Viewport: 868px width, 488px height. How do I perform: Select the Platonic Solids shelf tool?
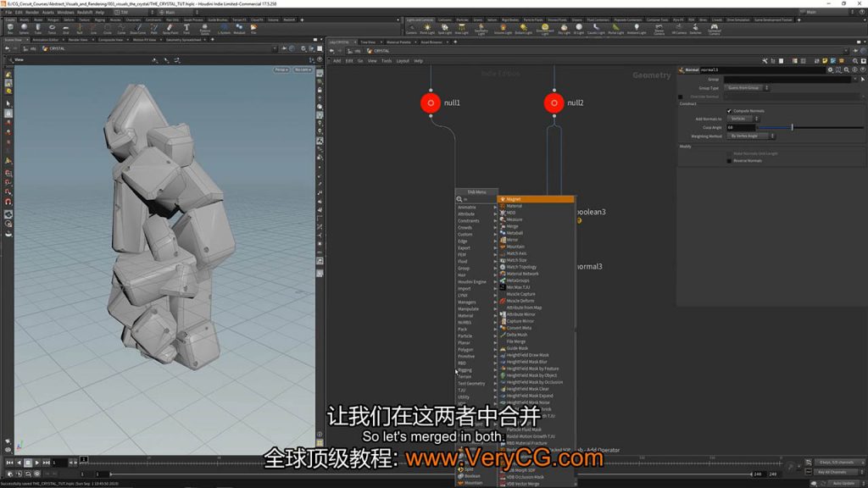point(205,28)
